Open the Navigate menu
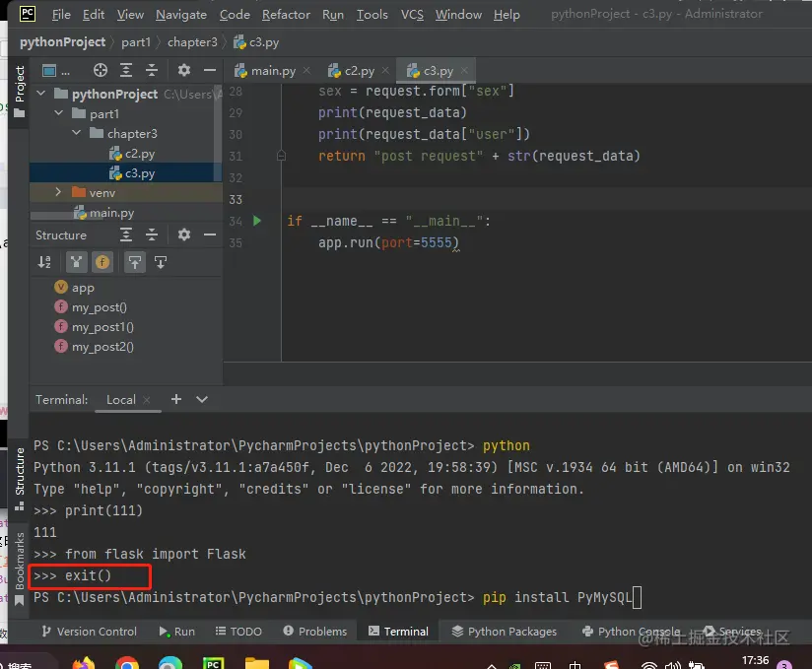This screenshot has width=812, height=669. [181, 15]
